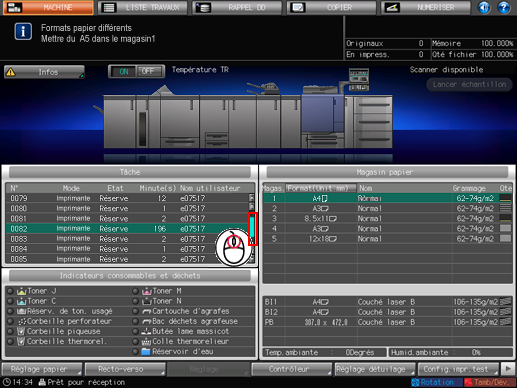Open Recto-verso menu button
This screenshot has width=517, height=388.
(125, 369)
